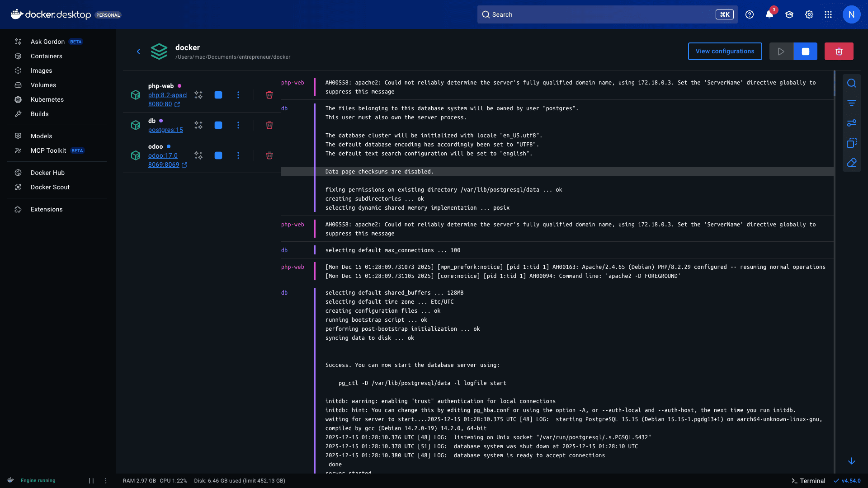Clear the terminal with eraser icon

[852, 163]
